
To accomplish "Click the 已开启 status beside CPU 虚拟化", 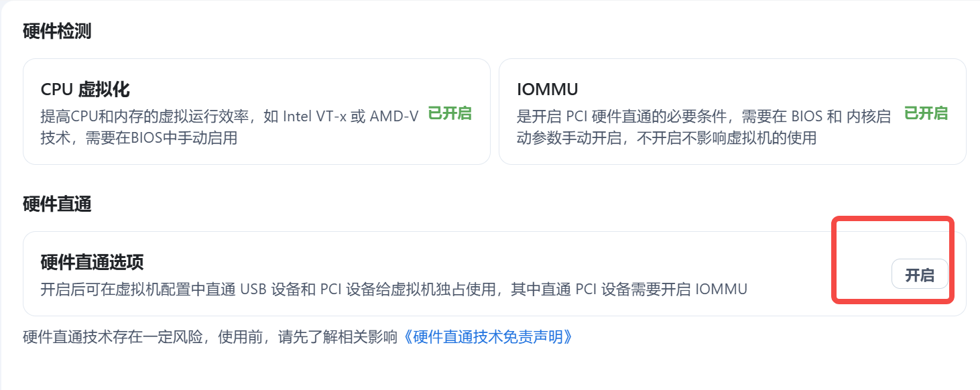I will 450,113.
